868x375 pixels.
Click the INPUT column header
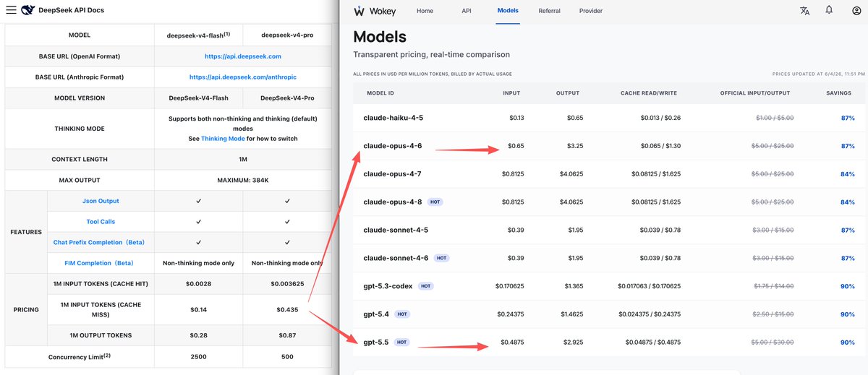point(511,93)
